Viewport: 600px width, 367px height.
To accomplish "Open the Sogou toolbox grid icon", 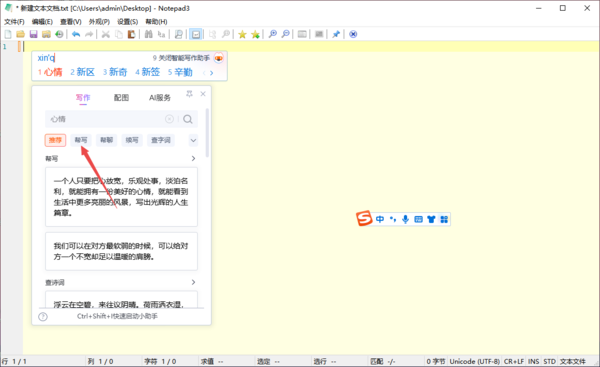I will [x=444, y=219].
